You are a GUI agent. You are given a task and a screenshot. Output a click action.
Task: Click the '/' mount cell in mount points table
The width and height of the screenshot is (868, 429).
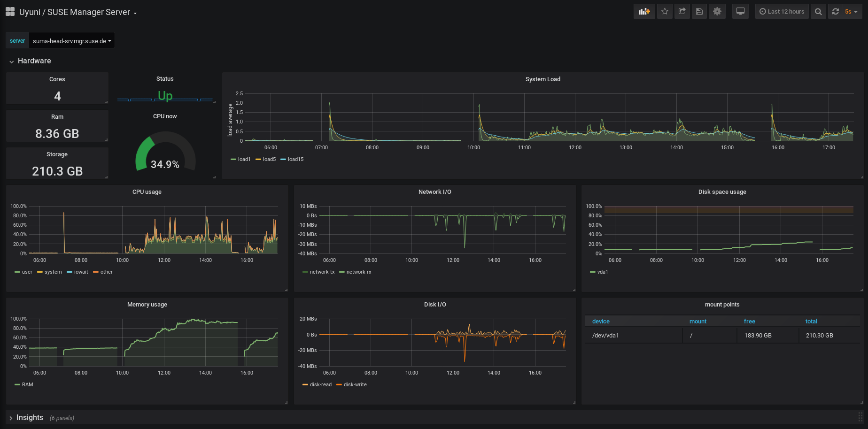click(x=710, y=336)
